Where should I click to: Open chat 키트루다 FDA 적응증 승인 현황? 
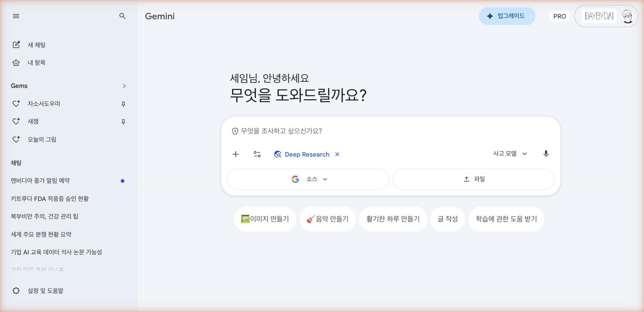pos(50,199)
